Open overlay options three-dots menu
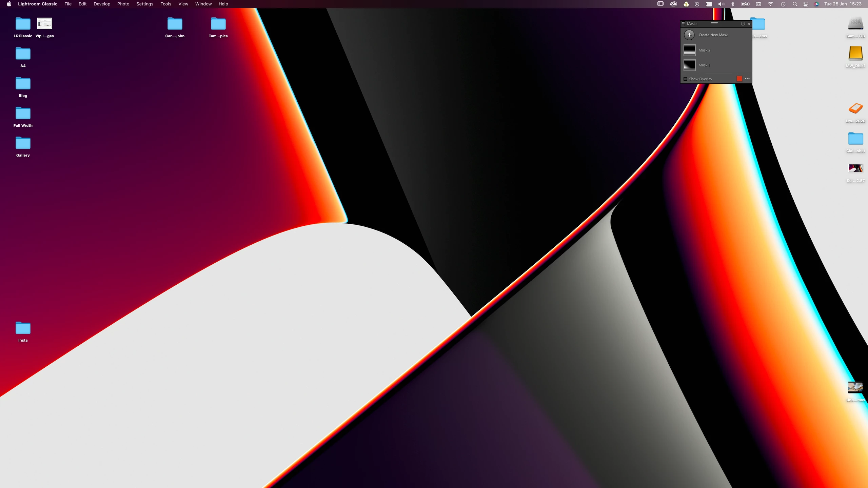Viewport: 868px width, 488px height. (747, 79)
